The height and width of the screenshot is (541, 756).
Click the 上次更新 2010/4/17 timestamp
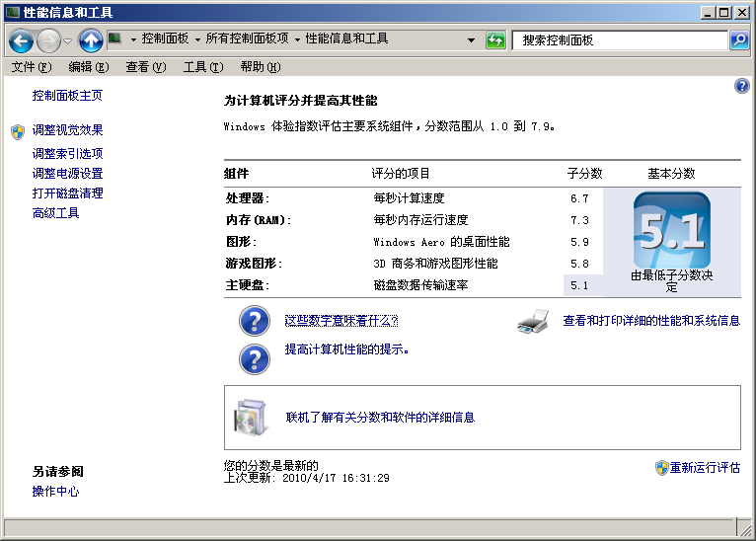click(x=307, y=478)
